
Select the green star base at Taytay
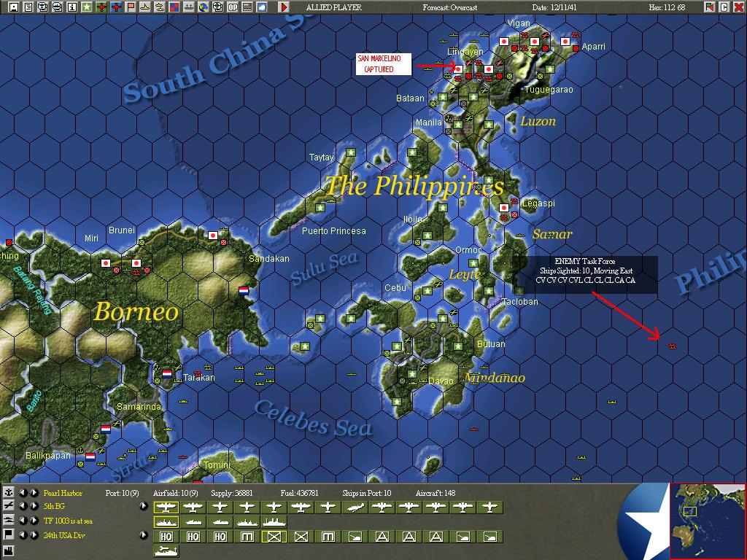tap(351, 152)
